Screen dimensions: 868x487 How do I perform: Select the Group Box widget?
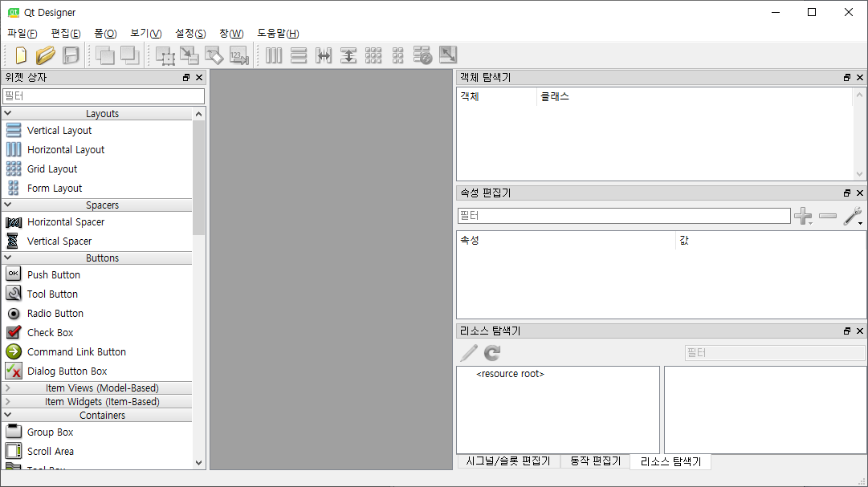point(97,432)
